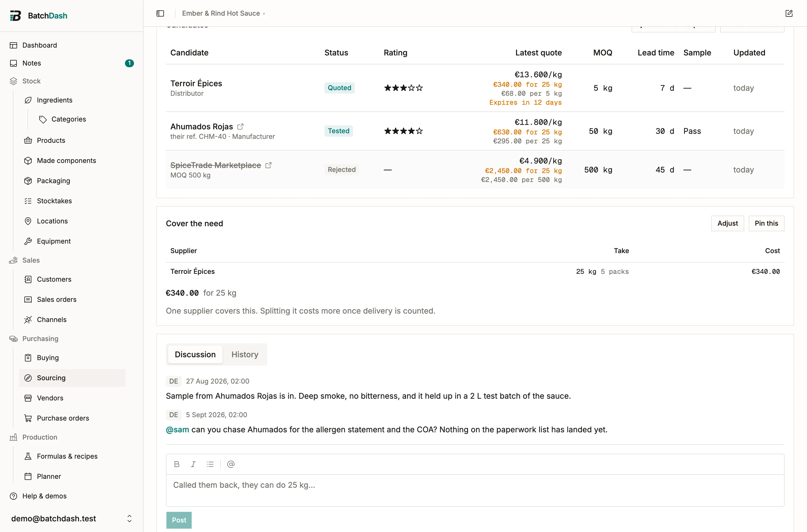Click the Ingredients leaf icon
This screenshot has width=807, height=532.
coord(28,100)
